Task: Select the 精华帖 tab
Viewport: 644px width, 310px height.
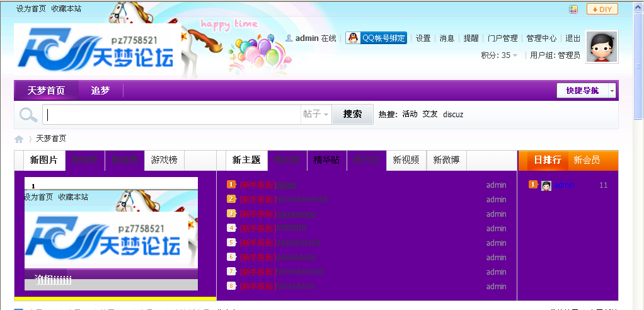Action: [327, 160]
